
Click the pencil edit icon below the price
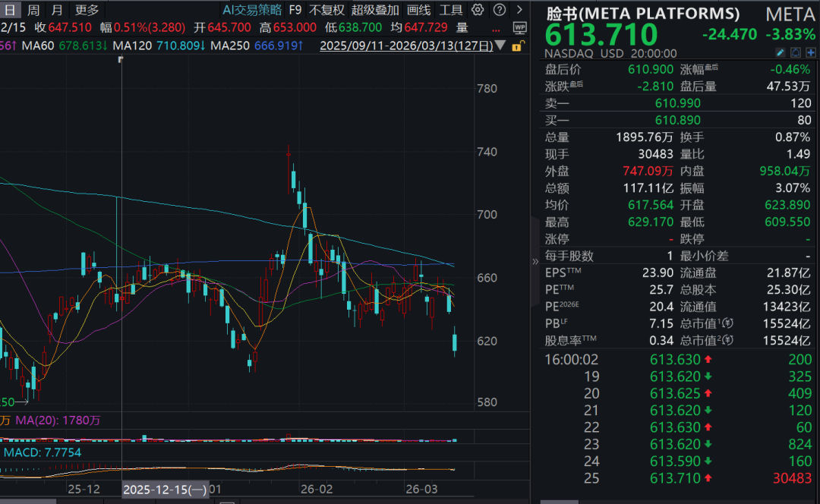(781, 52)
